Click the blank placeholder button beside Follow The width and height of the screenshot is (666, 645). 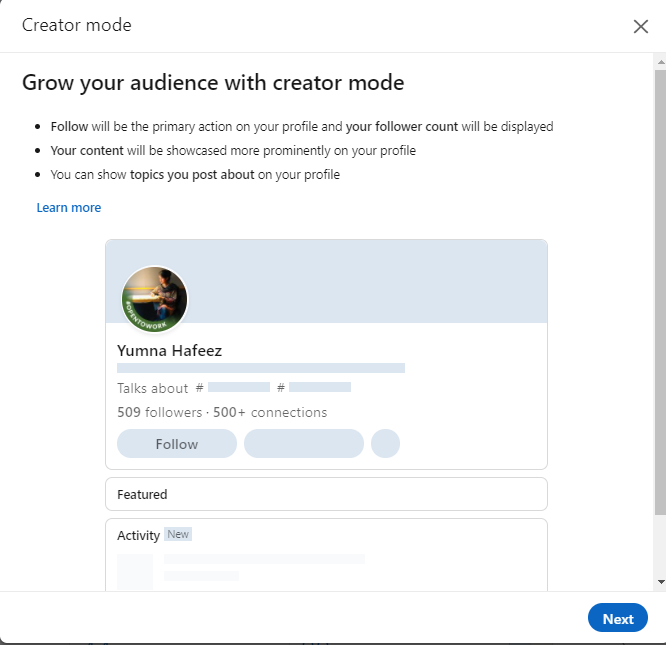tap(304, 444)
